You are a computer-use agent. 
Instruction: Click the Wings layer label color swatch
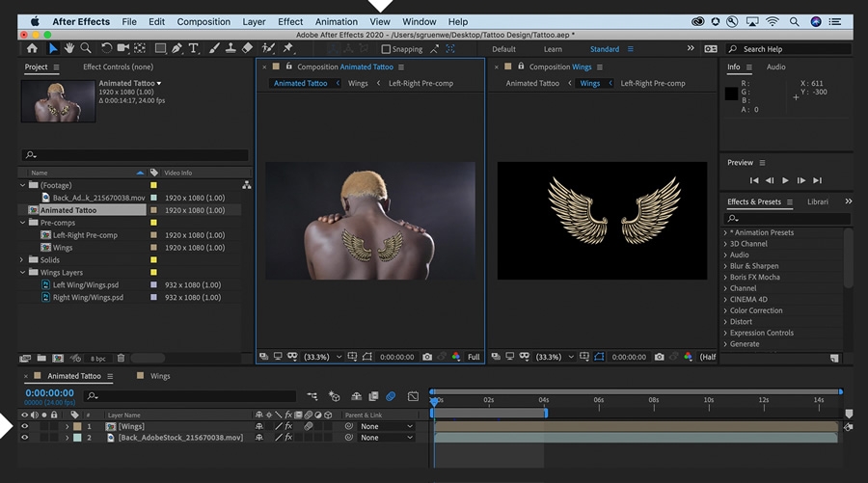point(77,426)
